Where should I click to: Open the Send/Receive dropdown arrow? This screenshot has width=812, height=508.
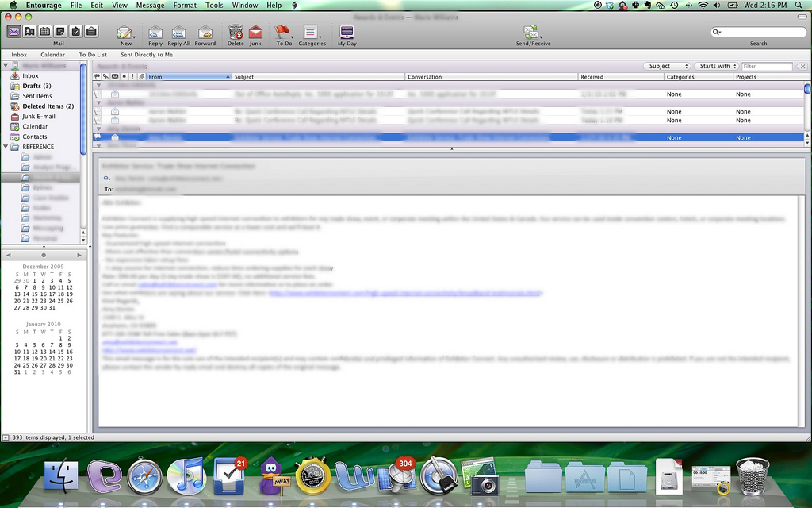541,37
